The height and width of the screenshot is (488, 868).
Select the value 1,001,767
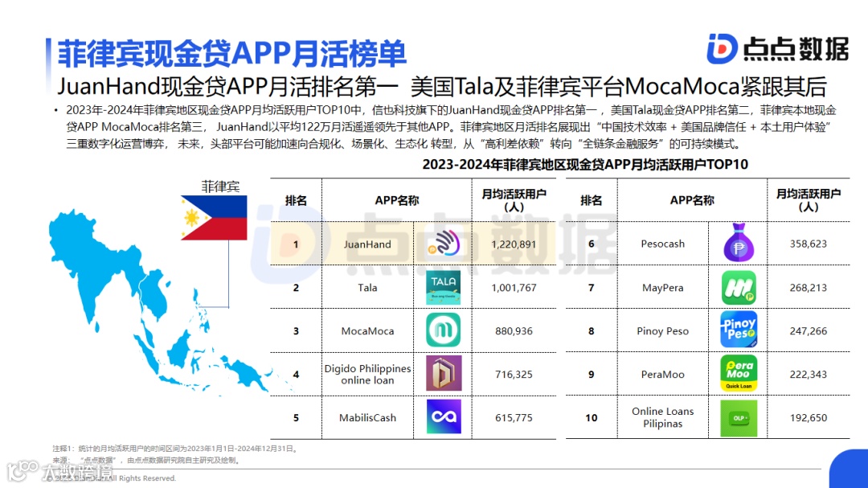pyautogui.click(x=513, y=288)
